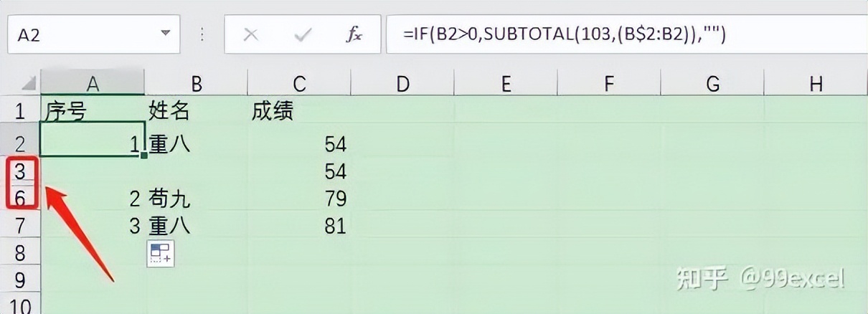Cancel the formula entry with the X icon
Image resolution: width=868 pixels, height=314 pixels.
[250, 34]
